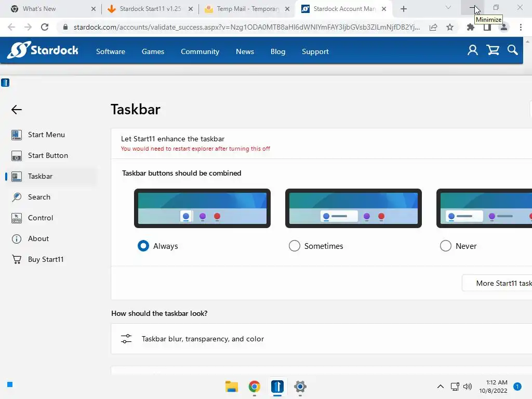
Task: Open Settings gear in the taskbar
Action: 300,387
